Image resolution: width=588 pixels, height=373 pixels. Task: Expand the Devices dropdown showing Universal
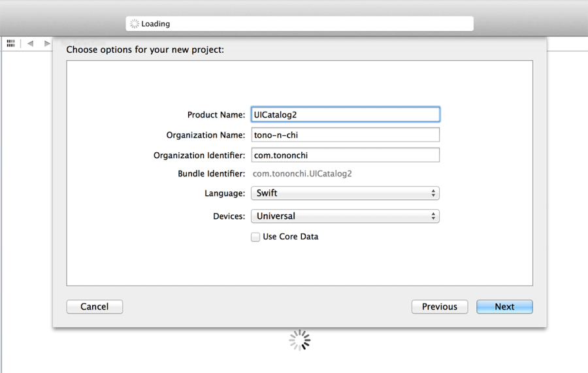[x=345, y=216]
